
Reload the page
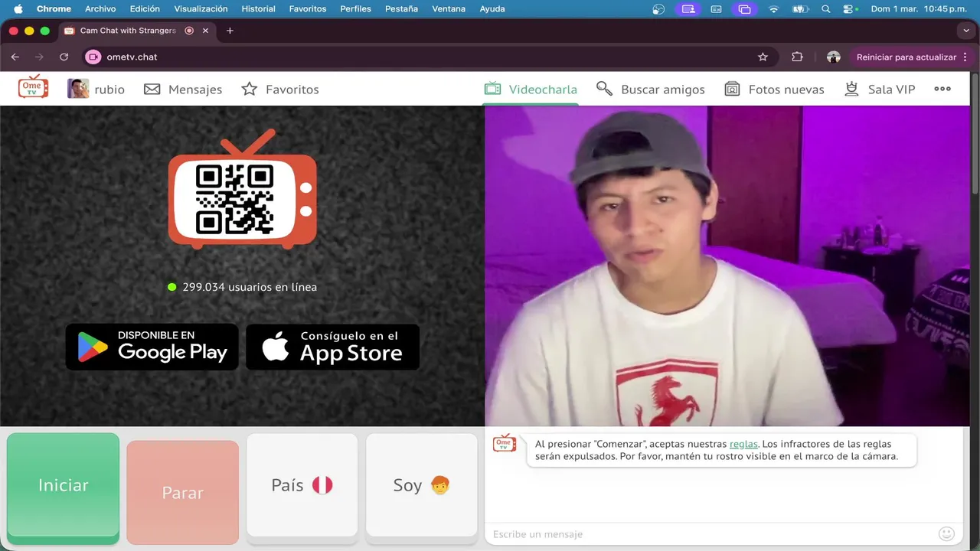tap(64, 57)
